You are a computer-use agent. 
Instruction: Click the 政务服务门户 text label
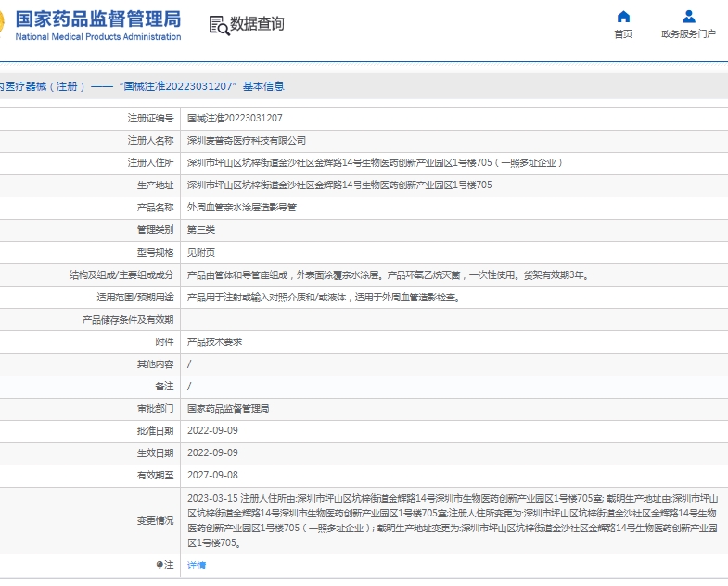(x=688, y=34)
